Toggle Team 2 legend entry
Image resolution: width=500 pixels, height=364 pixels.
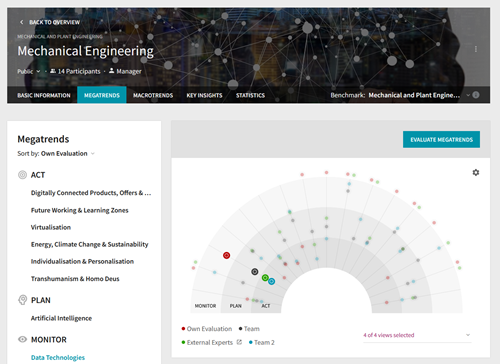tap(262, 342)
